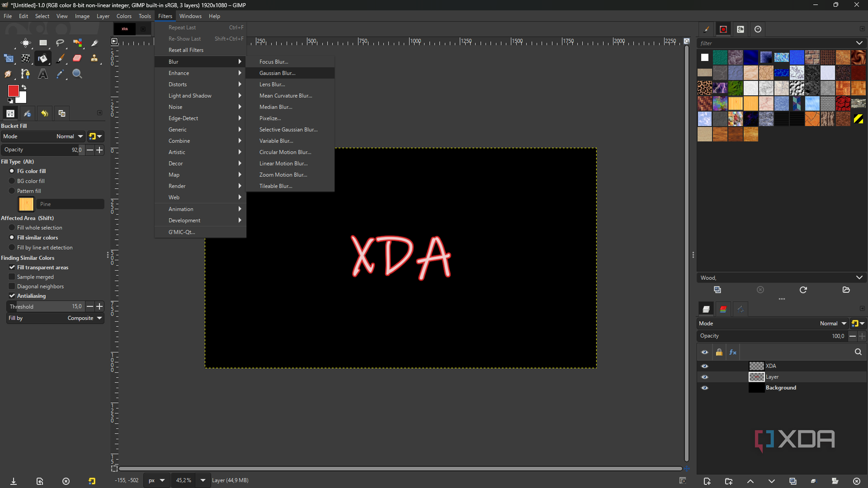Open G'MIC-Qt filter entry
This screenshot has width=868, height=488.
(x=200, y=232)
